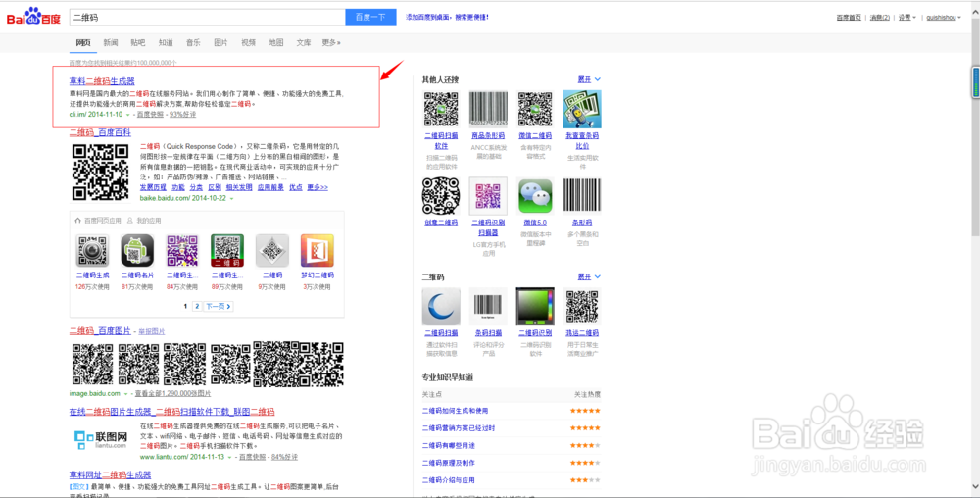This screenshot has height=498, width=980.
Task: Open the 二维码_百度百科 result link
Action: point(100,132)
